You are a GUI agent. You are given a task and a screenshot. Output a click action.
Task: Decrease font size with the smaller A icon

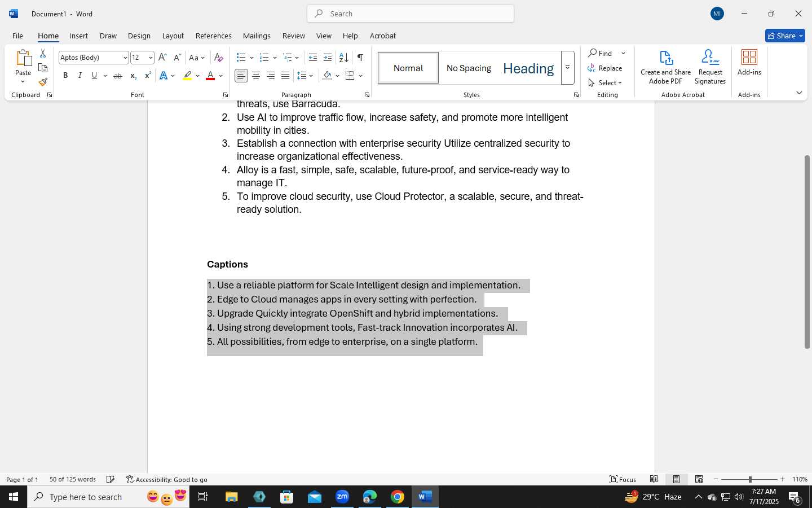click(x=177, y=58)
